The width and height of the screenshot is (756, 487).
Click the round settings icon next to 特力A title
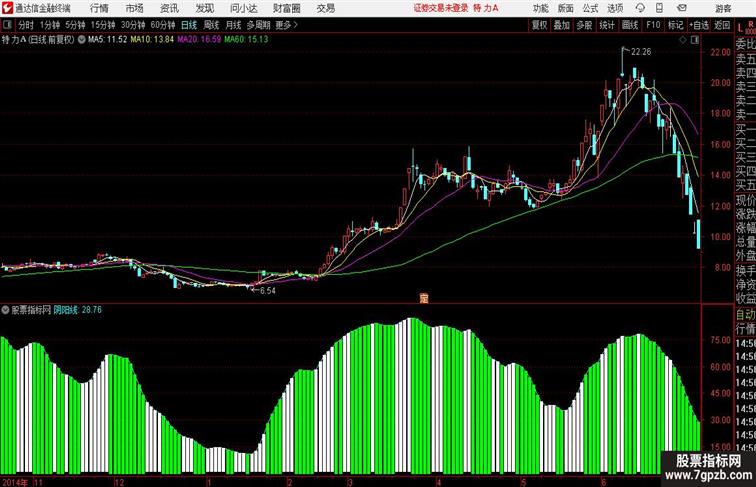pos(81,40)
